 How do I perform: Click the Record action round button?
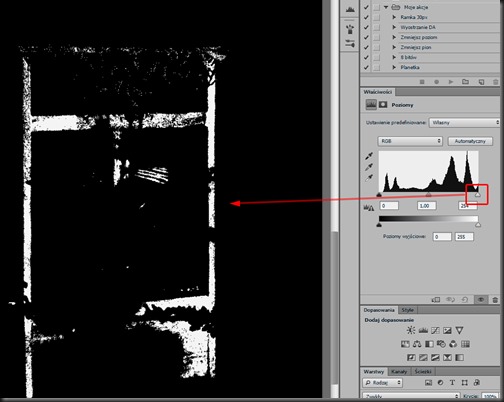click(x=436, y=82)
